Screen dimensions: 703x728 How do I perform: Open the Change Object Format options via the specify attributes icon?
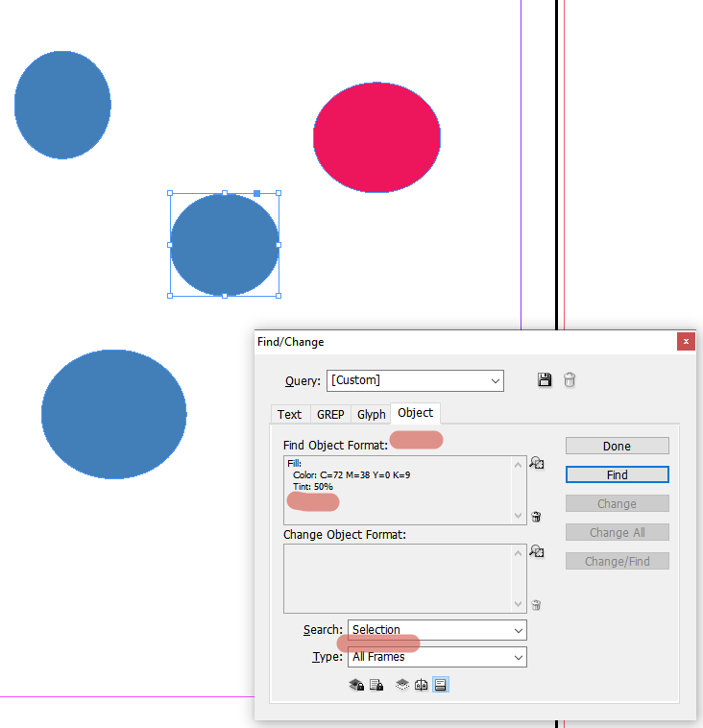coord(536,551)
